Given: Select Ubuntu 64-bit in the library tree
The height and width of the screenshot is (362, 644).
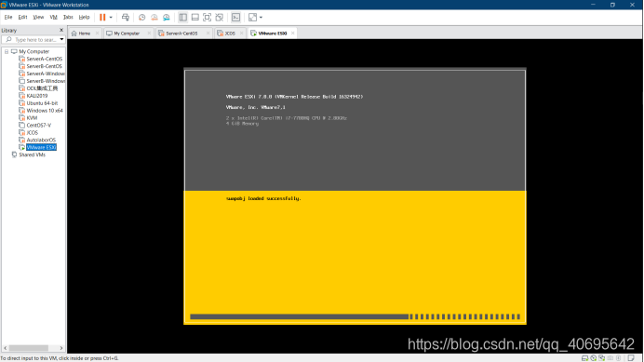Looking at the screenshot, I should pos(42,103).
